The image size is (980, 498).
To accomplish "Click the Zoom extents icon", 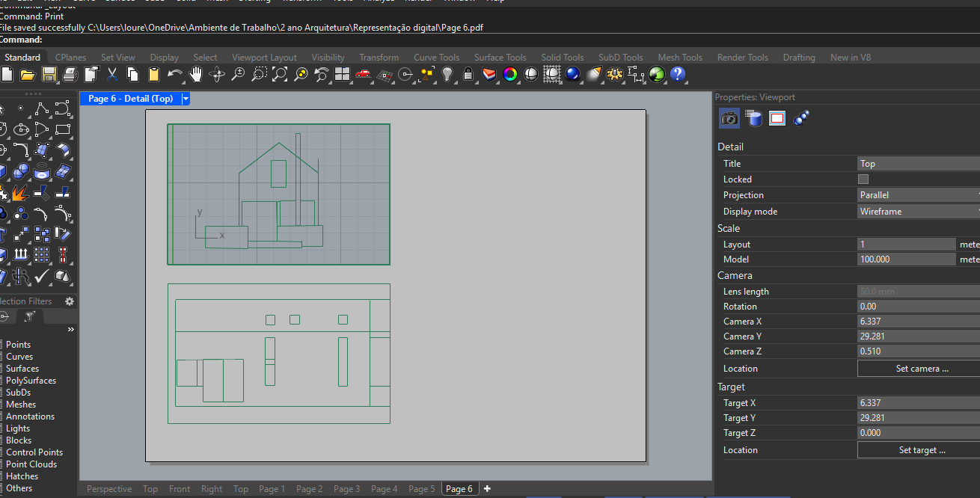I will pyautogui.click(x=280, y=75).
